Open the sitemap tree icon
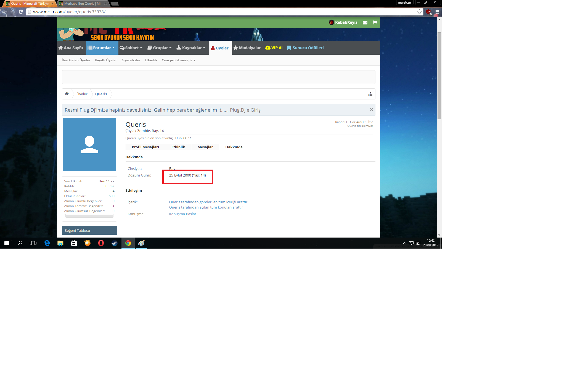The width and height of the screenshot is (588, 374). coord(370,94)
